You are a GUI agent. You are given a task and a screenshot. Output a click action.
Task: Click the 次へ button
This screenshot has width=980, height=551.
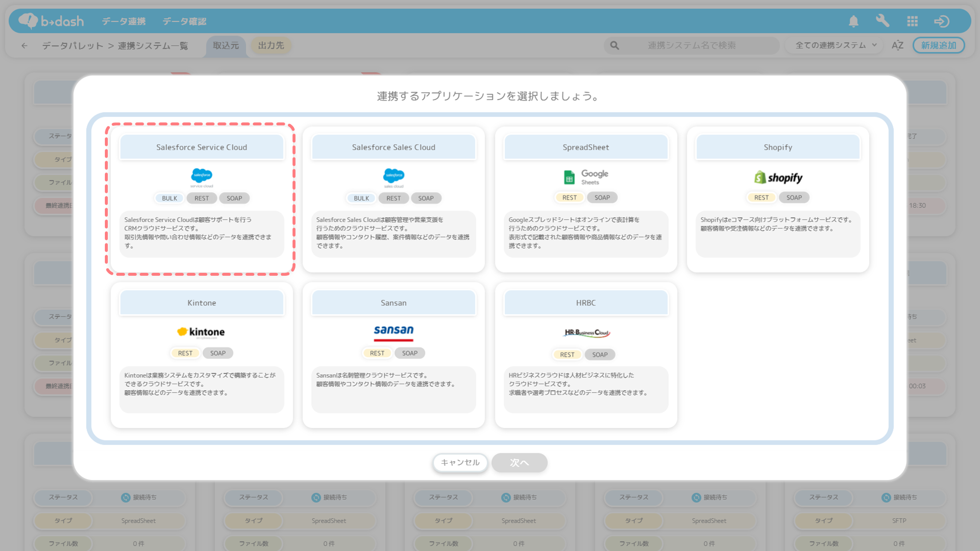[519, 462]
